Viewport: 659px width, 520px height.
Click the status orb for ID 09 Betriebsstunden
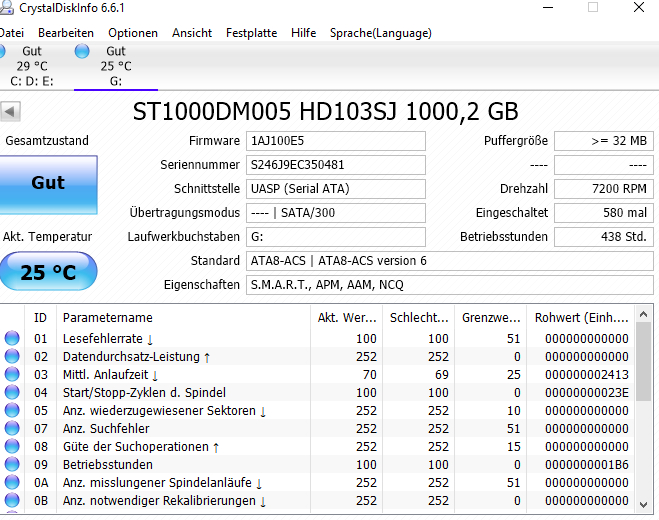point(12,465)
